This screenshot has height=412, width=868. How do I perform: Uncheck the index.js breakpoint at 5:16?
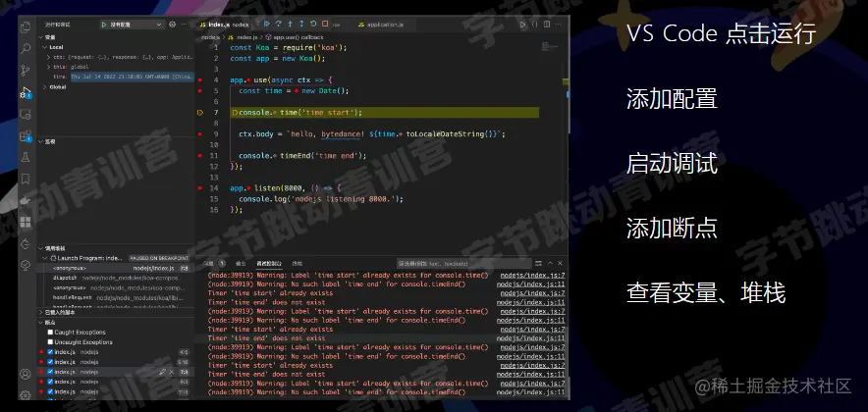pyautogui.click(x=50, y=362)
